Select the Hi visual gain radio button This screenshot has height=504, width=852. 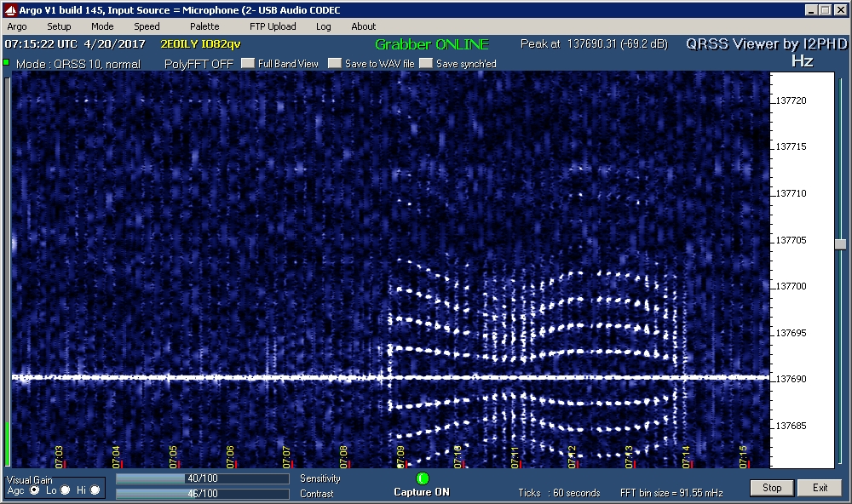click(x=95, y=490)
